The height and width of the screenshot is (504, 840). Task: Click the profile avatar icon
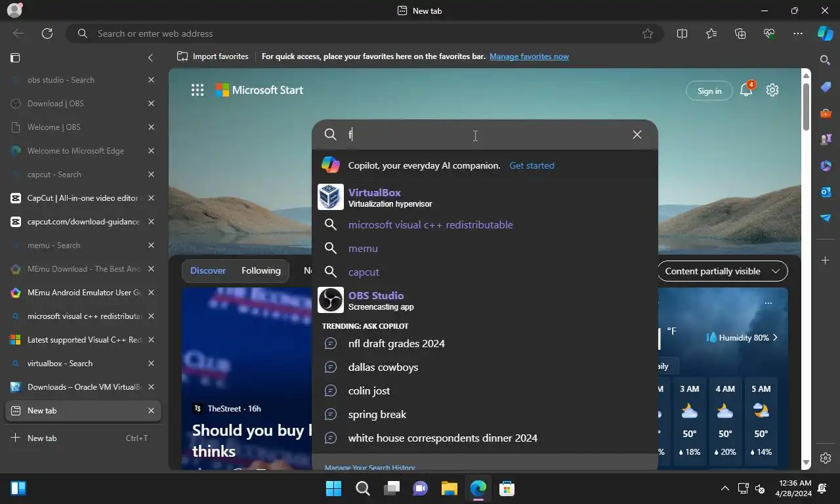pyautogui.click(x=14, y=10)
